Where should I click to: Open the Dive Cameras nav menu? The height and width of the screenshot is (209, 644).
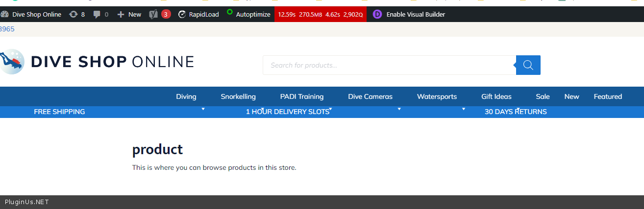[371, 96]
